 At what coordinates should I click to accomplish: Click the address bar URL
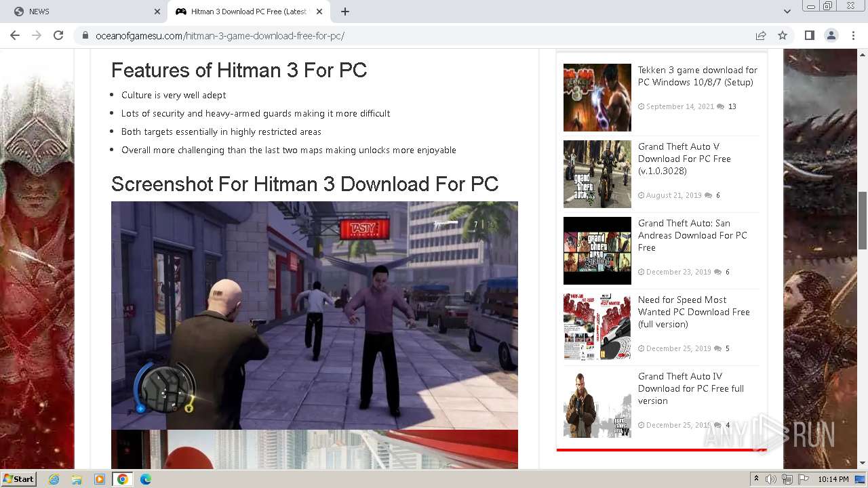pyautogui.click(x=220, y=36)
